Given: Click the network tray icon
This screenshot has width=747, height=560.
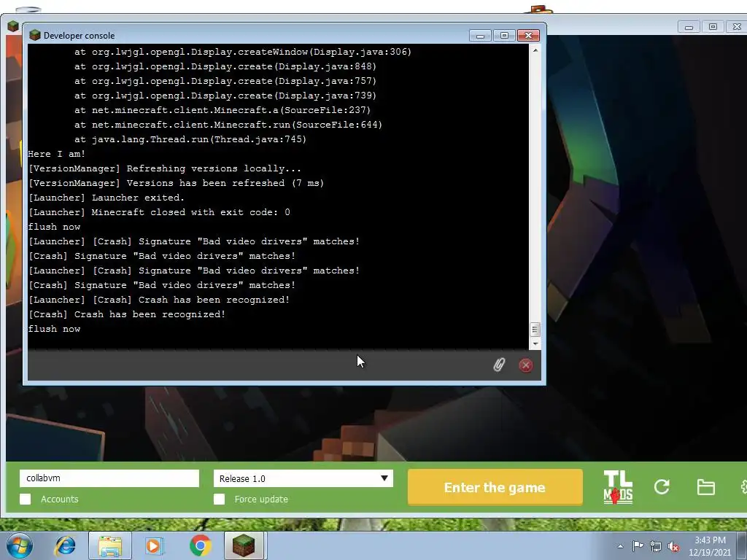Looking at the screenshot, I should point(656,546).
